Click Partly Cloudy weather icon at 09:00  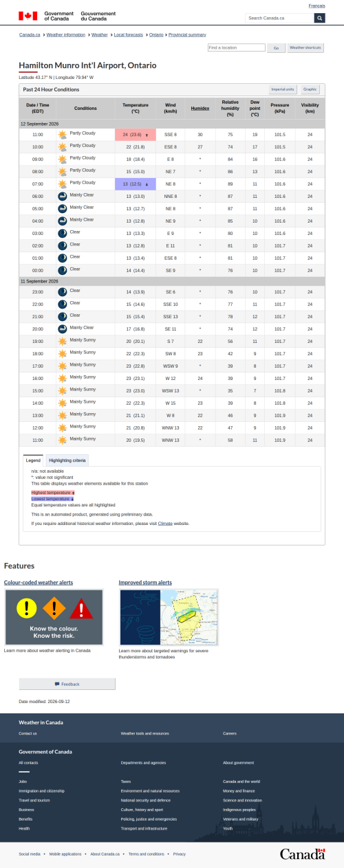click(x=63, y=159)
